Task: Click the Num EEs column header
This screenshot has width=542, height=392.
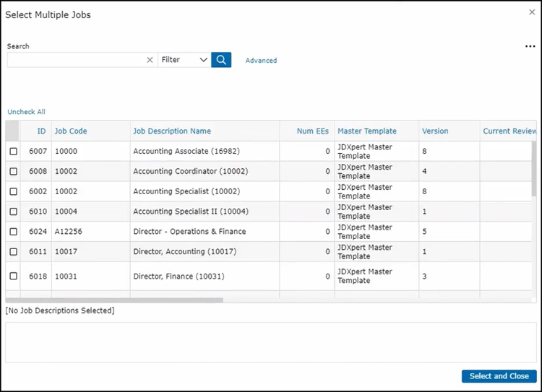Action: pos(312,131)
